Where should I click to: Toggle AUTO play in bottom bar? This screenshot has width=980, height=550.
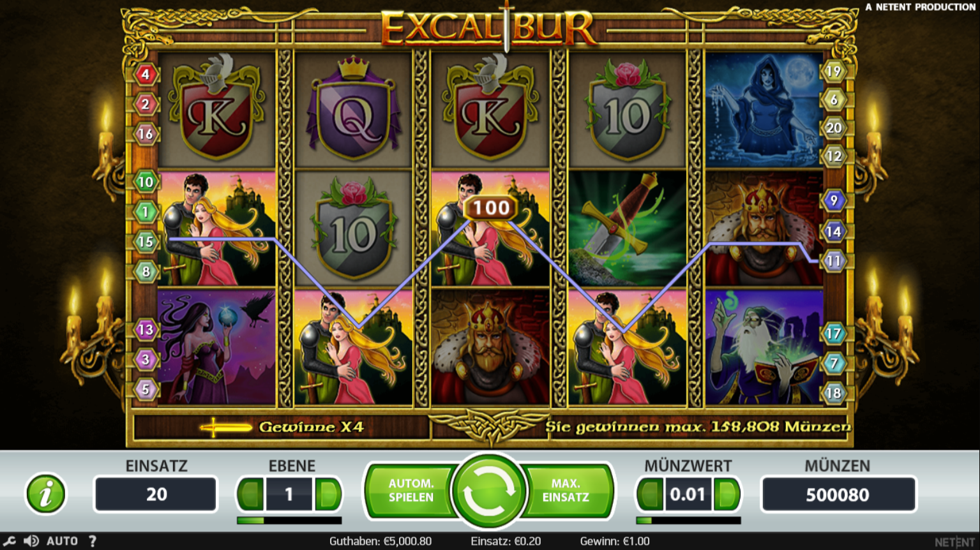coord(62,541)
